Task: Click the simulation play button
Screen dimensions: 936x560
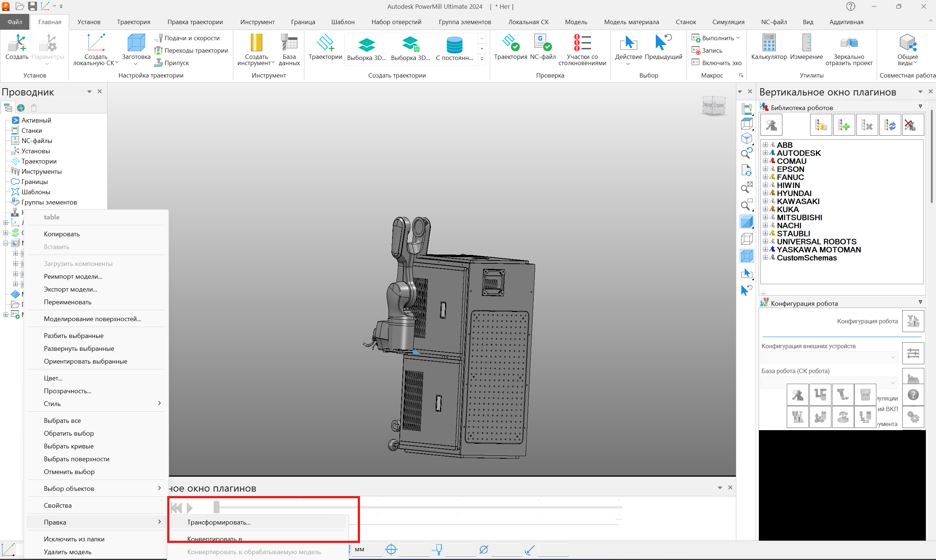Action: click(x=190, y=508)
